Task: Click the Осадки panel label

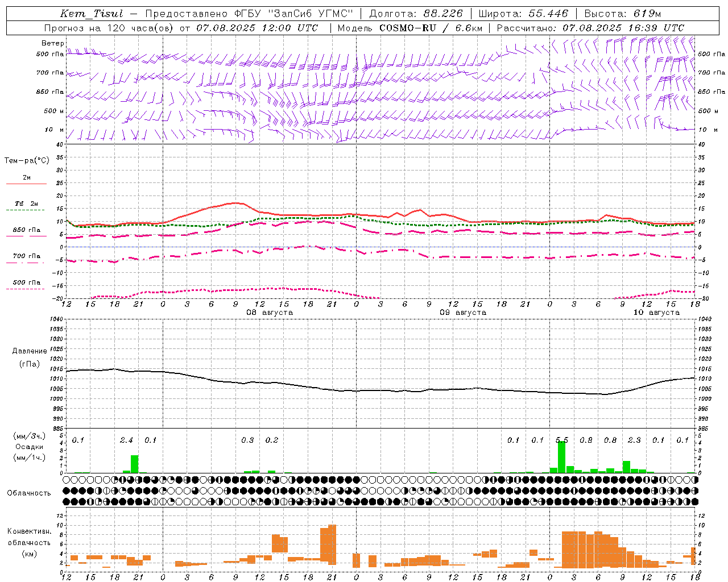Action: click(x=28, y=447)
